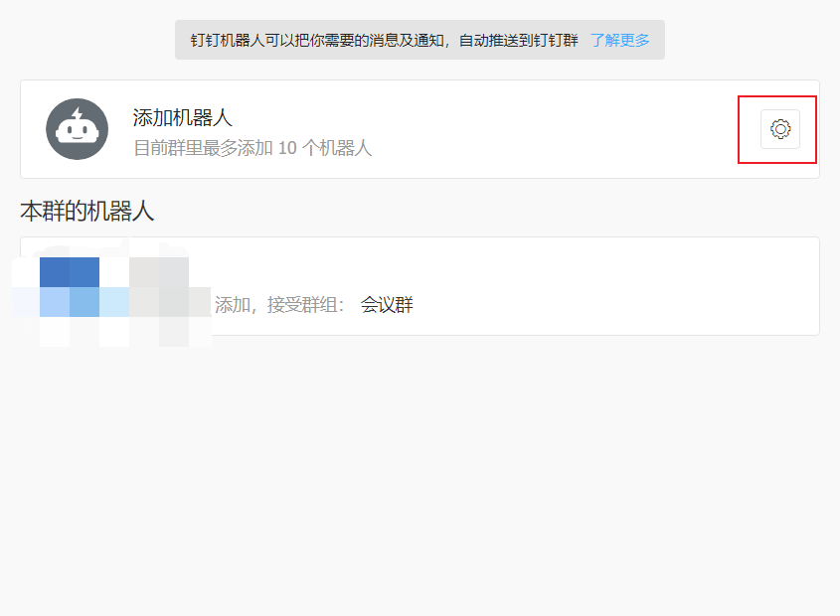
Task: Open the gear settings icon for adding robots
Action: 779,129
